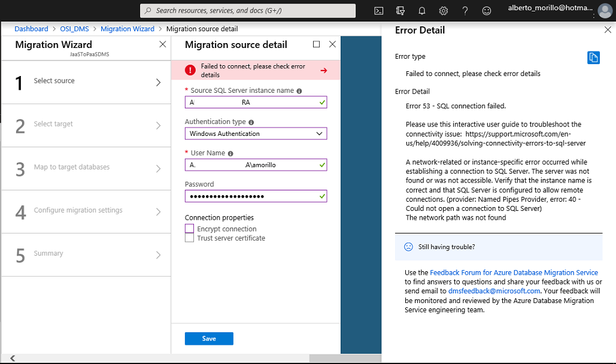Viewport: 616px width, 364px height.
Task: Toggle Encrypt connection checkbox
Action: tap(189, 229)
